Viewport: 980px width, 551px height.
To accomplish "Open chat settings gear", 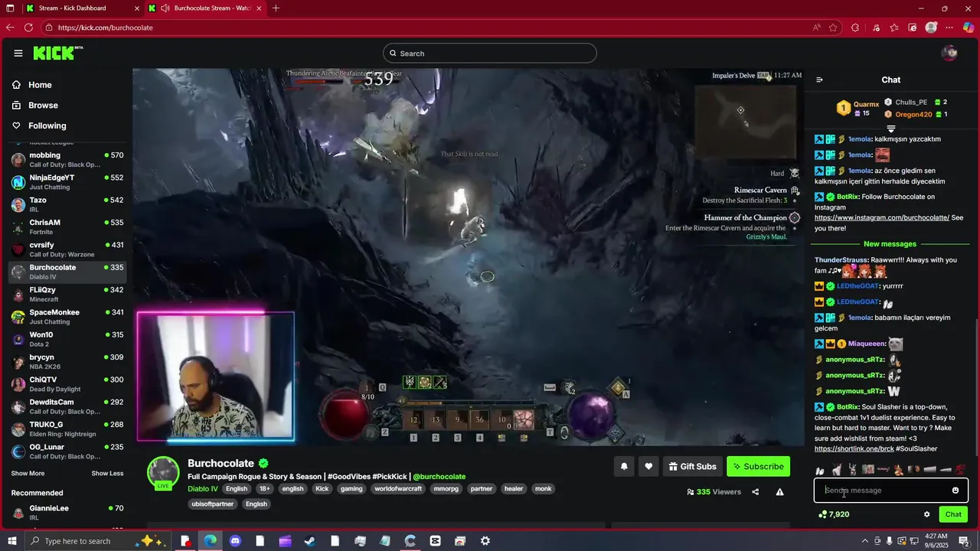I will click(x=926, y=514).
